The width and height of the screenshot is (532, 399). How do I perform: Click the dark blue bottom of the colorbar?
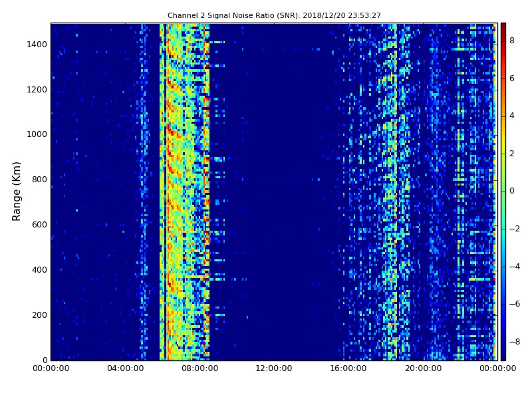point(503,354)
